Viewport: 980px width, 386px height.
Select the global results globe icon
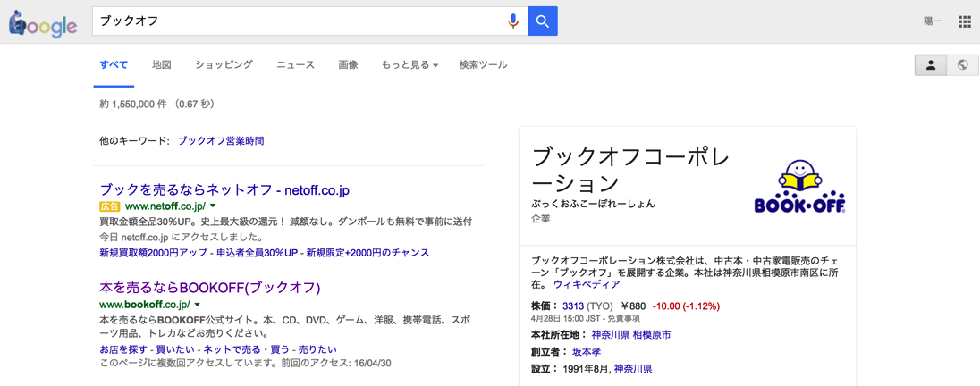coord(962,65)
